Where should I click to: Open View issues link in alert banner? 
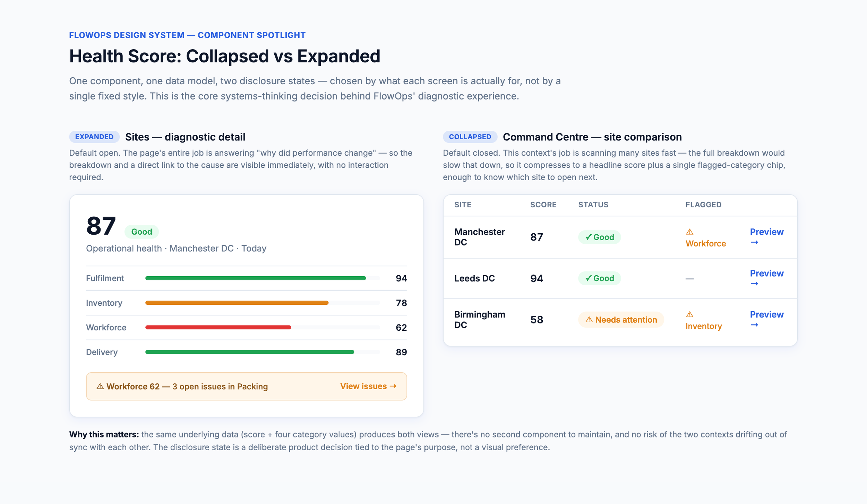point(368,386)
